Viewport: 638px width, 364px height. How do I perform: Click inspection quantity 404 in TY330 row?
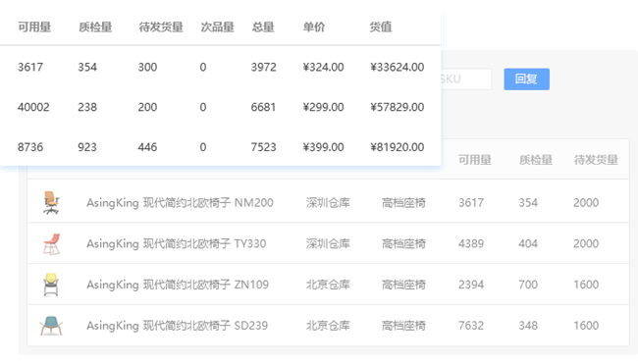pyautogui.click(x=528, y=243)
